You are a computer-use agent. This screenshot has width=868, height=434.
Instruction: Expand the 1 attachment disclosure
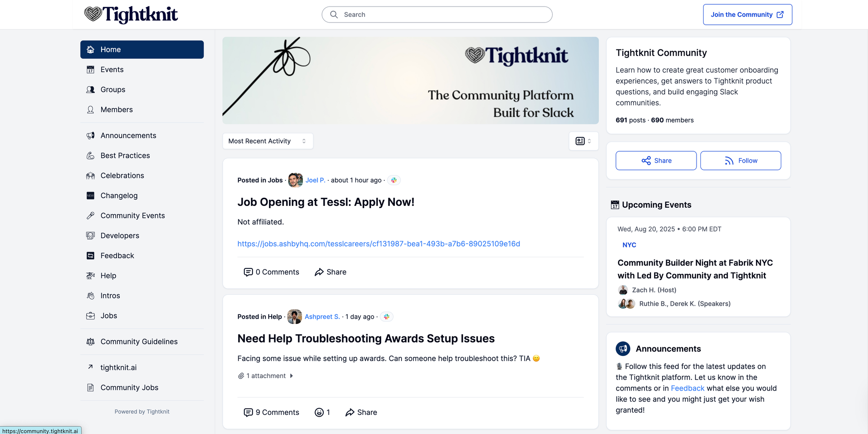pos(266,376)
